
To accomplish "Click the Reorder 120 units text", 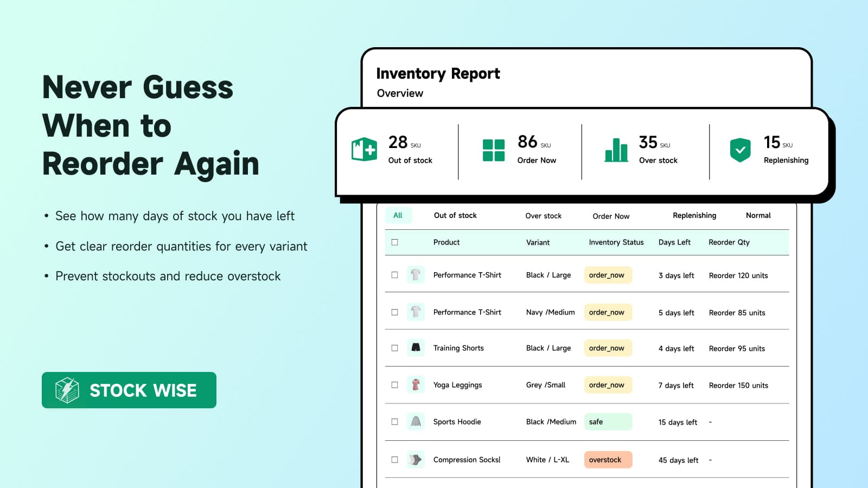I will (738, 275).
